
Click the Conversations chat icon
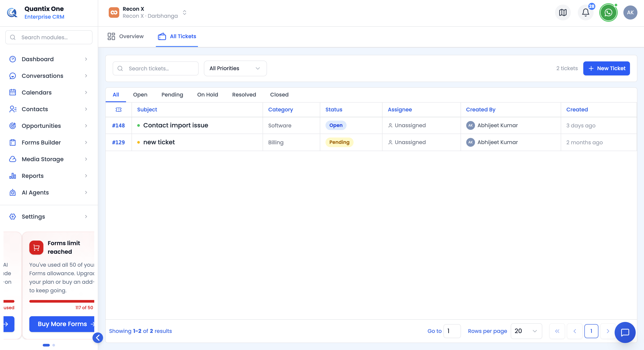pos(12,76)
